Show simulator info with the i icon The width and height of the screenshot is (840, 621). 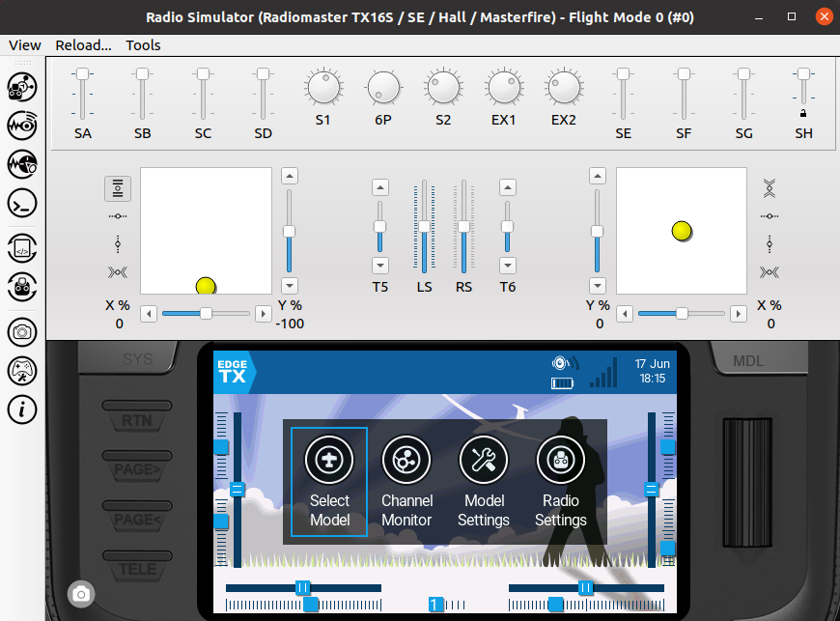point(22,409)
